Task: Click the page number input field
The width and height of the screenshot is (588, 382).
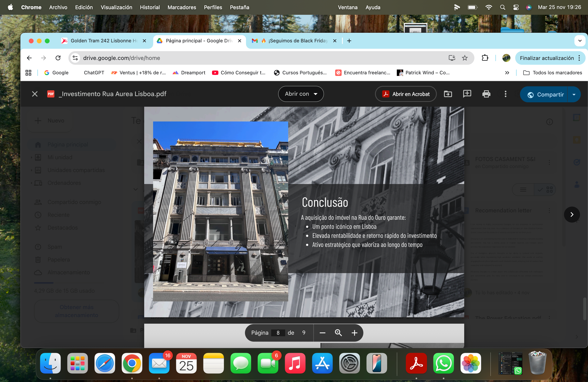Action: pos(278,333)
